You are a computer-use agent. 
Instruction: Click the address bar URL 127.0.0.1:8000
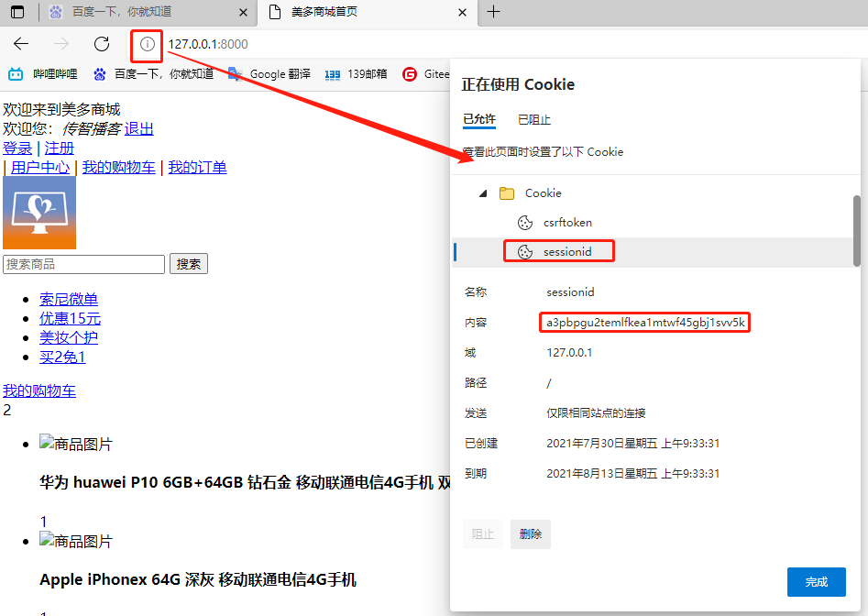point(208,44)
